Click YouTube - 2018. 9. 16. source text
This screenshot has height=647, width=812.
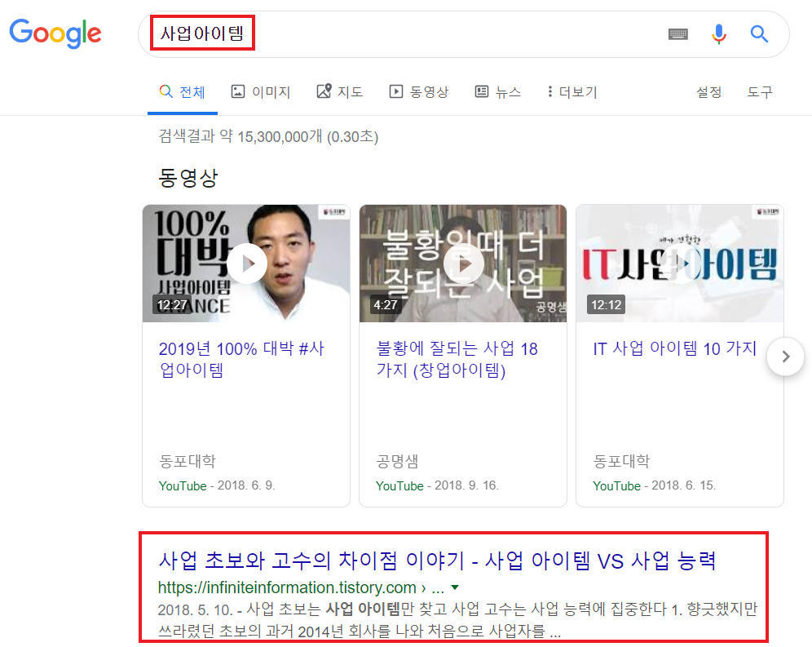(x=437, y=485)
